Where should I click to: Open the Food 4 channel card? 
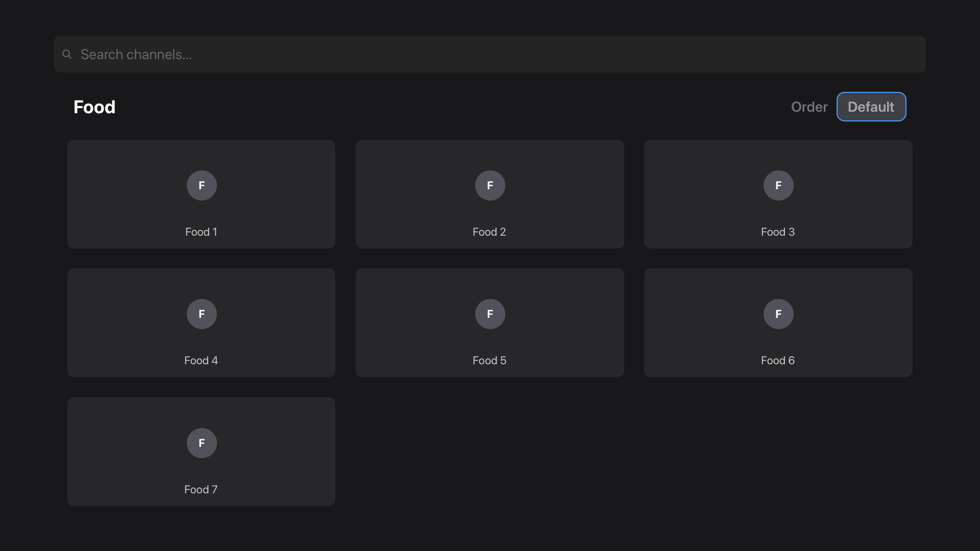201,322
